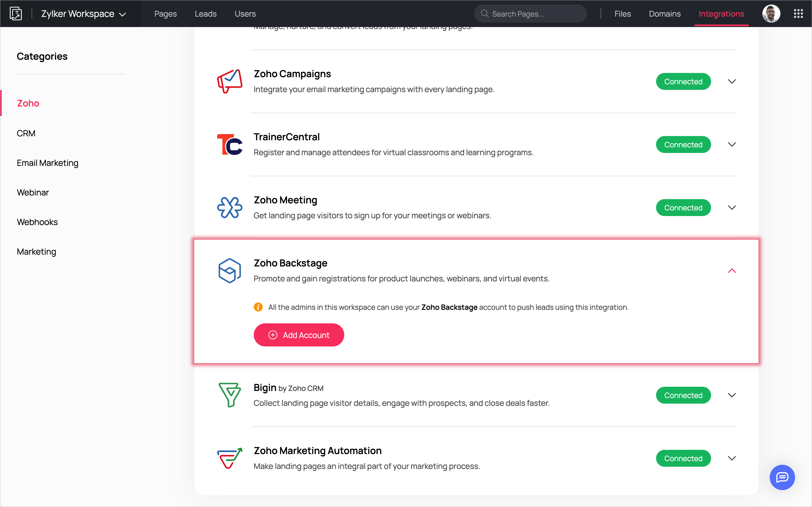Click the user profile avatar

771,14
